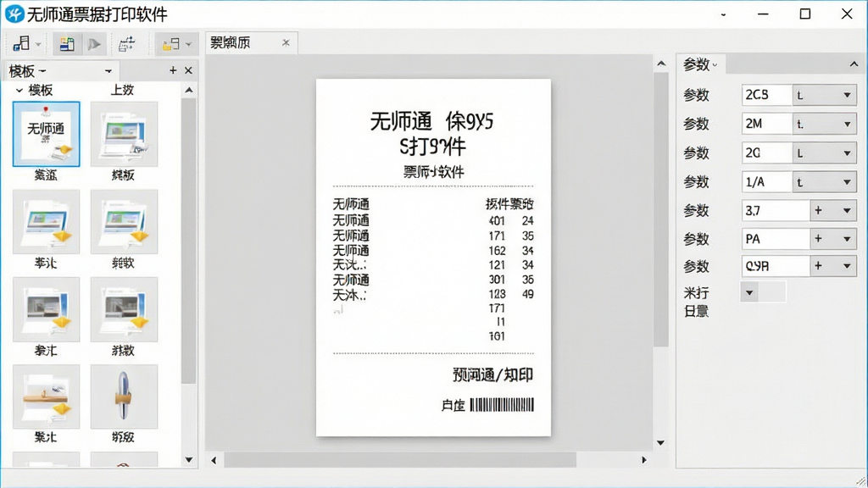Click the 上放 column header
The height and width of the screenshot is (488, 868).
click(x=122, y=90)
